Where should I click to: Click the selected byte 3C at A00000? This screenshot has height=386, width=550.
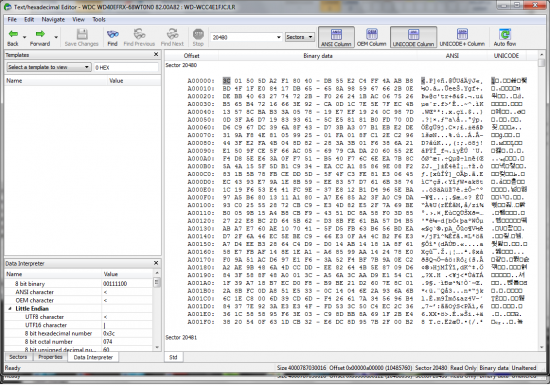pos(227,81)
